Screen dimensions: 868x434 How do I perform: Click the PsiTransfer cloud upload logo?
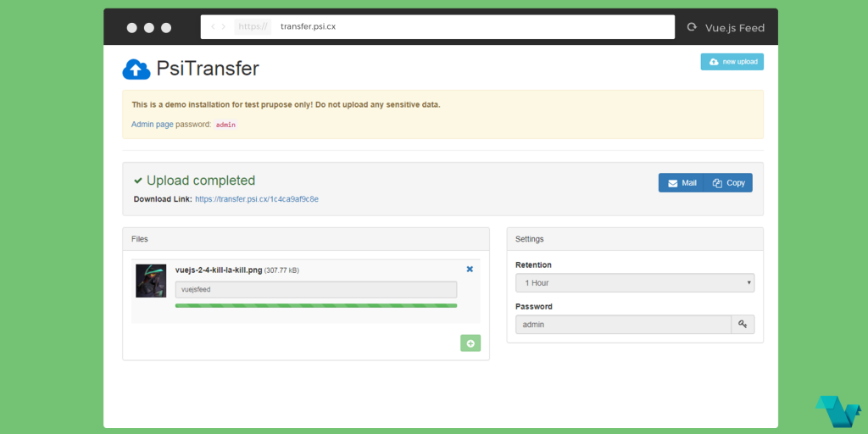[x=136, y=70]
